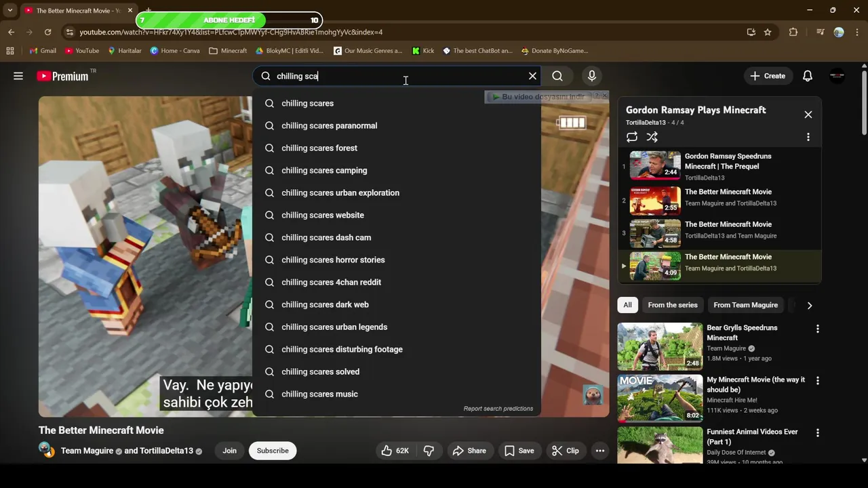Image resolution: width=868 pixels, height=488 pixels.
Task: Select 'chilling scares urban exploration' suggestion
Action: click(397, 192)
